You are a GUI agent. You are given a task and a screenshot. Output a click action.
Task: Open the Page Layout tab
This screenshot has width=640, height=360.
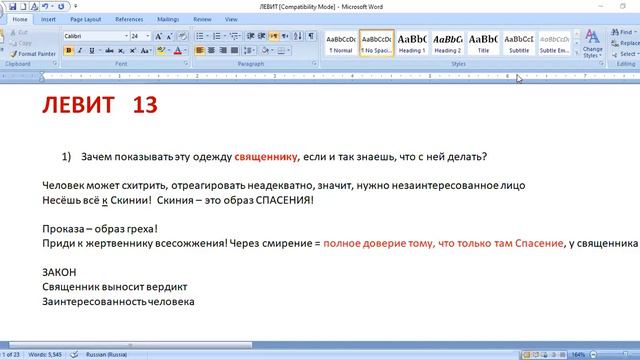(86, 19)
